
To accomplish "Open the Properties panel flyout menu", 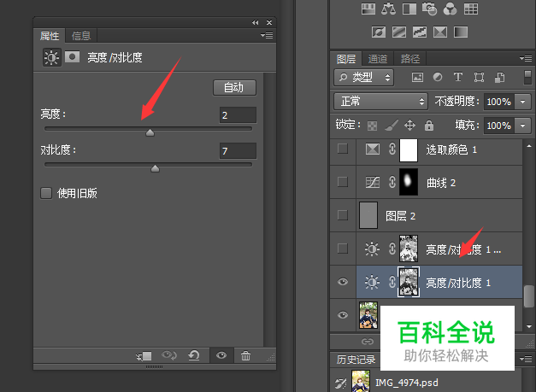I will [267, 35].
